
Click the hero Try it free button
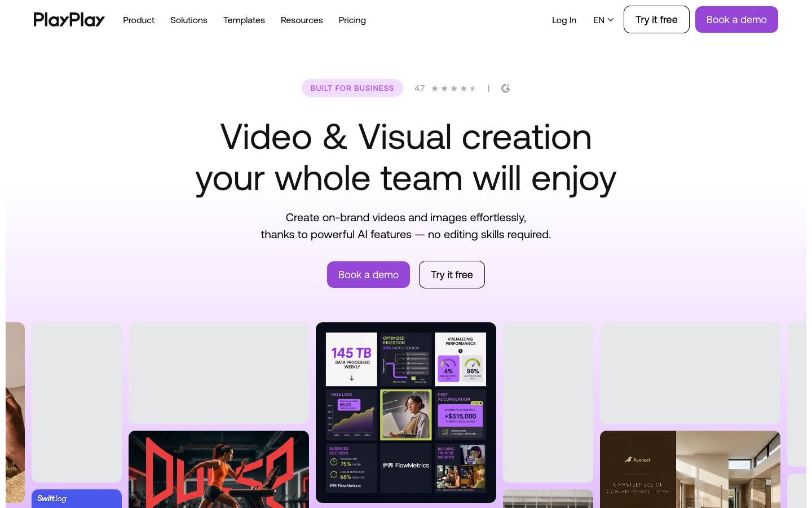click(452, 274)
